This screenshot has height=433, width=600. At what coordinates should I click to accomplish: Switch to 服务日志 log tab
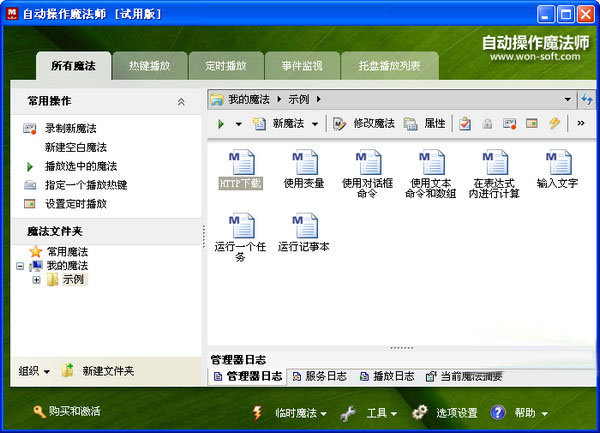point(320,376)
